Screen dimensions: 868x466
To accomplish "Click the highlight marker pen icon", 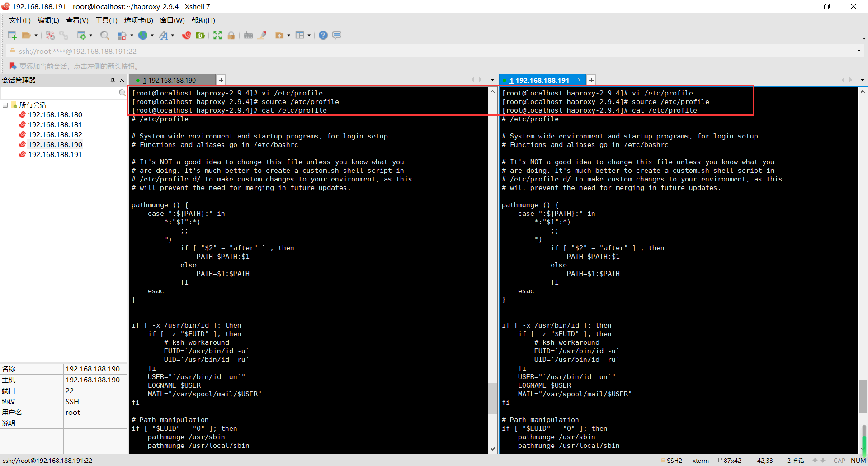I will [262, 35].
